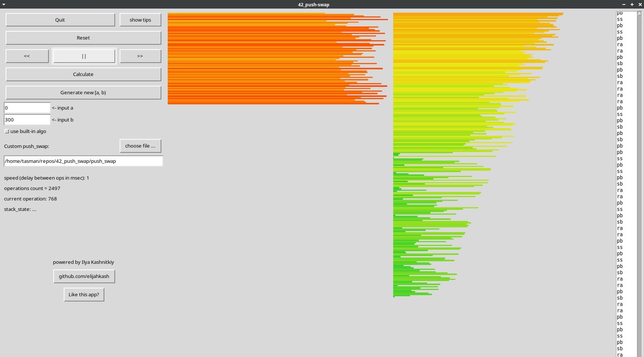The image size is (644, 357).
Task: Click the <- input a label
Action: coord(63,108)
